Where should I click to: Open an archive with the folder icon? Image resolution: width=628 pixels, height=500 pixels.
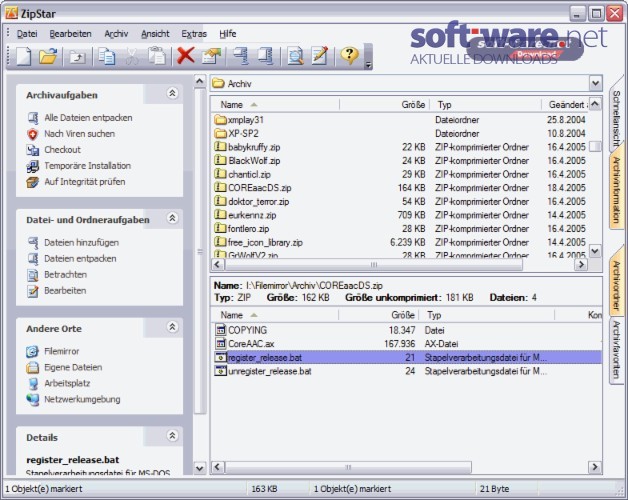tap(48, 56)
